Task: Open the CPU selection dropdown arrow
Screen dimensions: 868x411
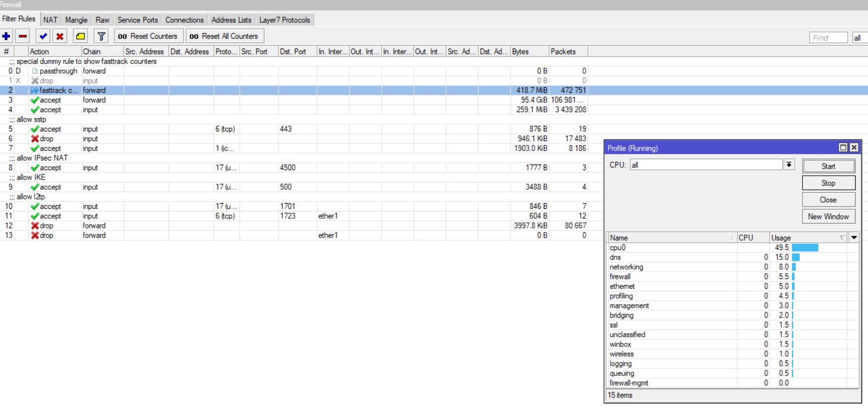Action: point(789,165)
